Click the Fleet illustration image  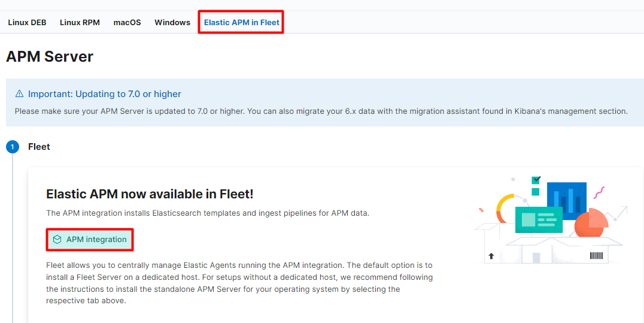point(551,220)
